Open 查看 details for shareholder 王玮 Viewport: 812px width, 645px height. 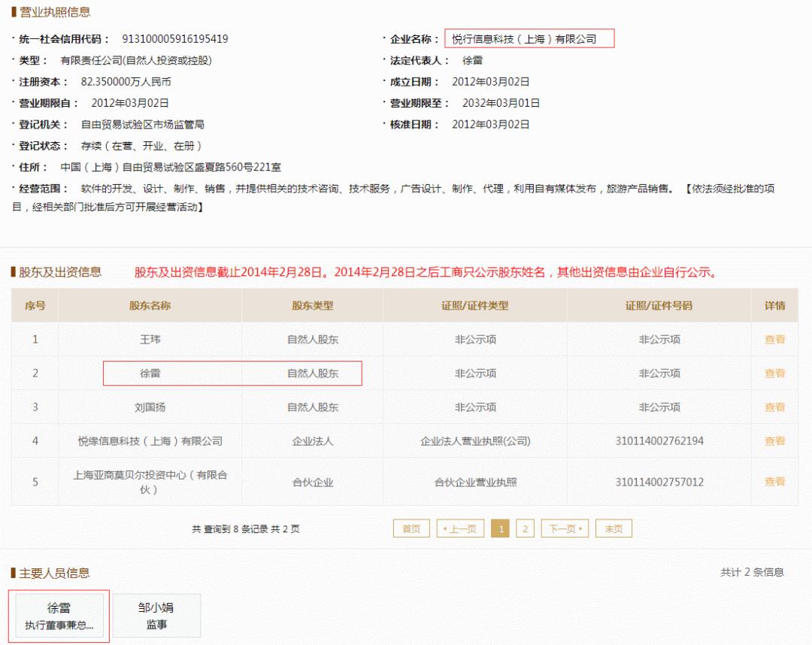click(774, 339)
